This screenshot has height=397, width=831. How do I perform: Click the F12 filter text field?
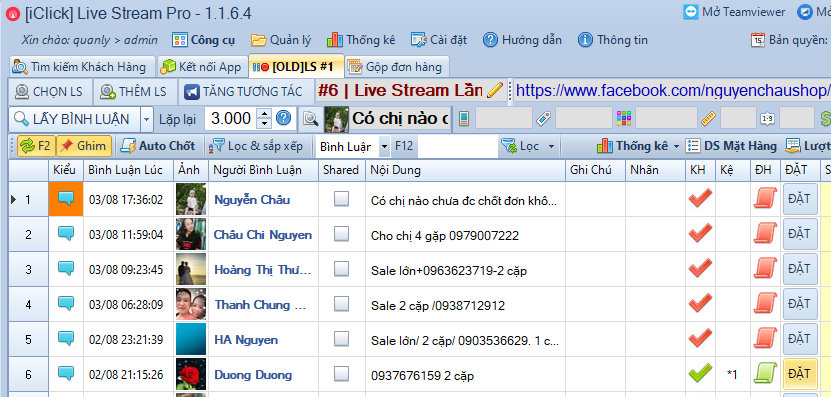coord(457,146)
